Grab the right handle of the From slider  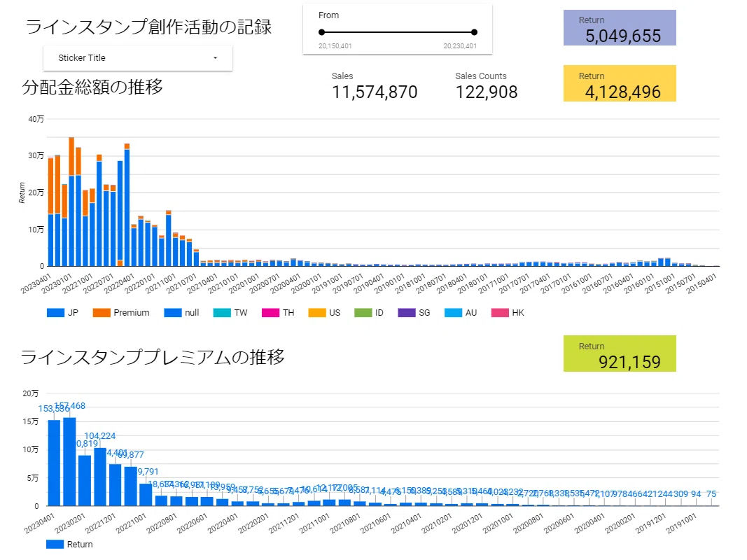[474, 32]
